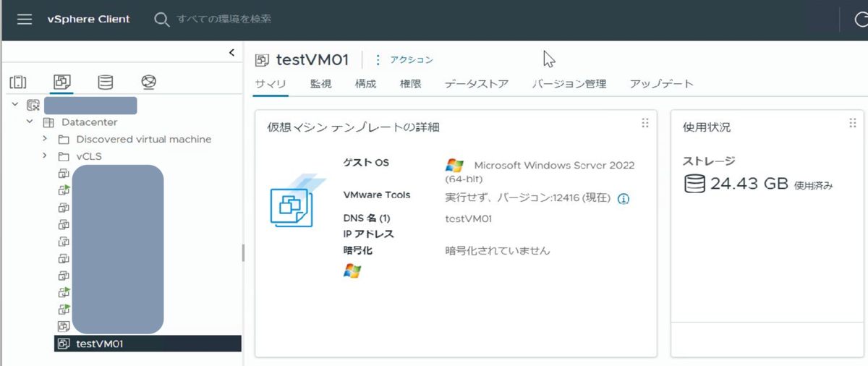Screen dimensions: 868x366
Task: Open the バージョン管理 tab
Action: tap(569, 84)
